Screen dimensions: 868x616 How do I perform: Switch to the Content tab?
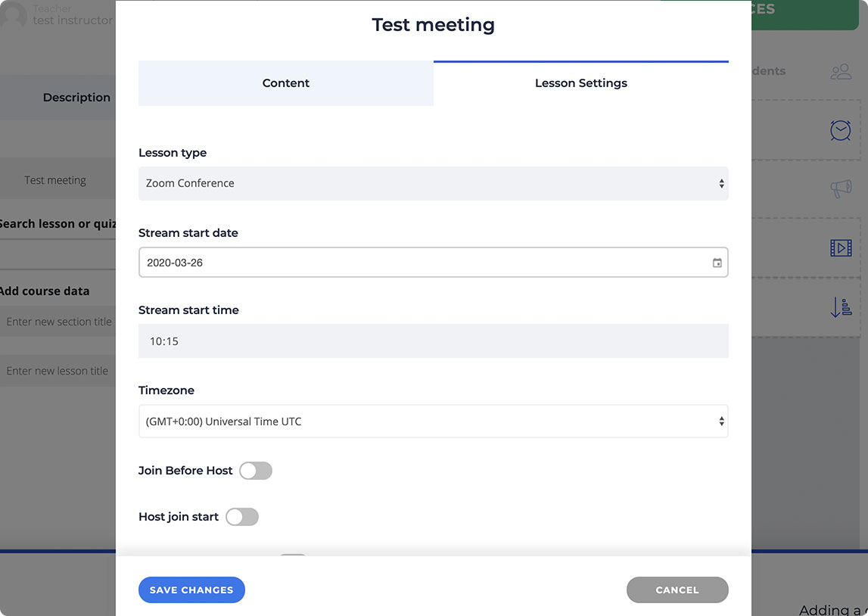[x=286, y=83]
